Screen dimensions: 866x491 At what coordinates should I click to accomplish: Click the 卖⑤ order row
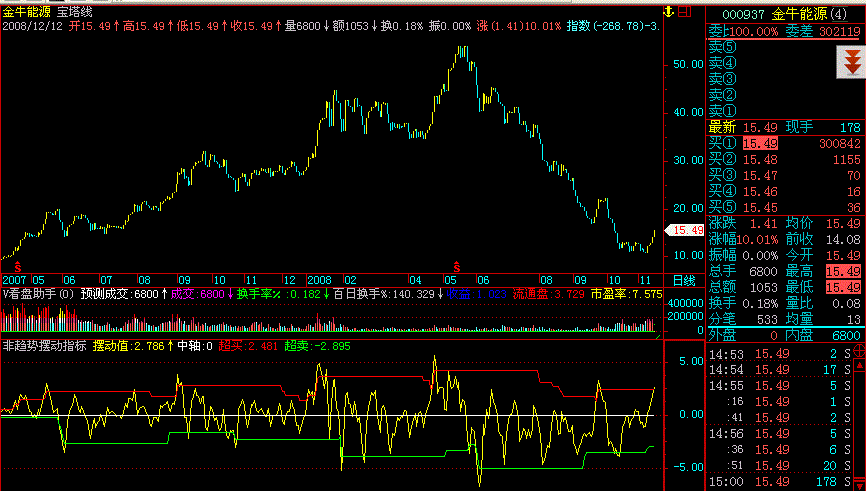coord(785,47)
